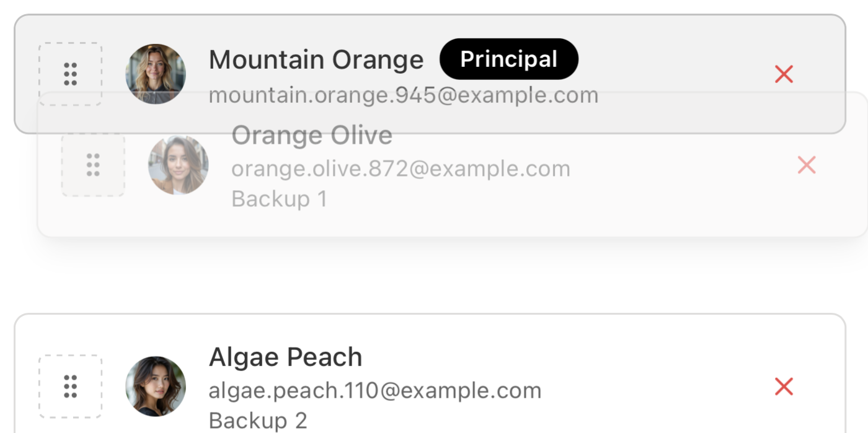Open Orange Olive's avatar picture
Image resolution: width=868 pixels, height=433 pixels.
178,165
